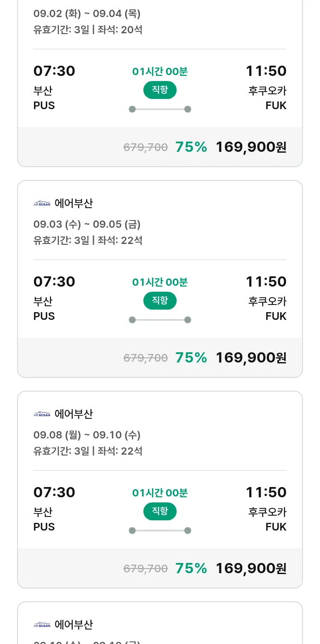
Task: Select the 169,900원 price on 09.02 flight
Action: 251,147
